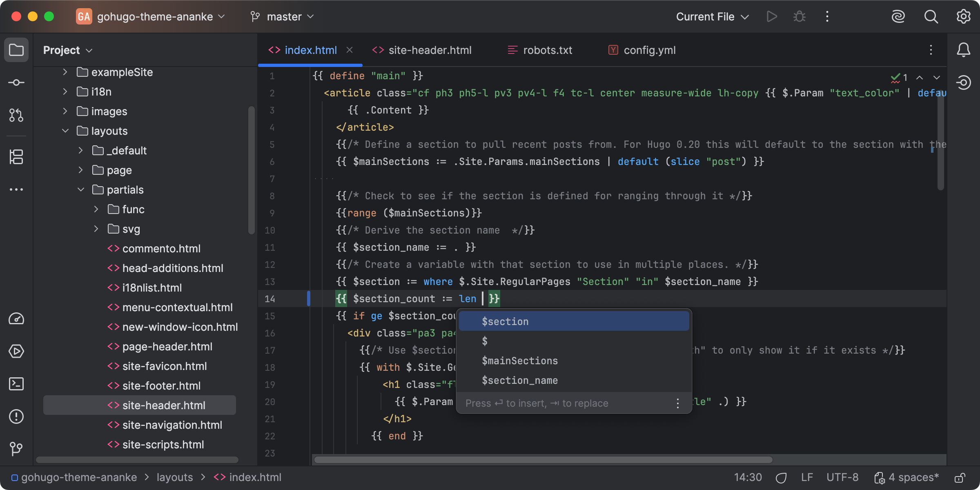Open the Terminal tool window
This screenshot has width=980, height=490.
click(x=16, y=384)
